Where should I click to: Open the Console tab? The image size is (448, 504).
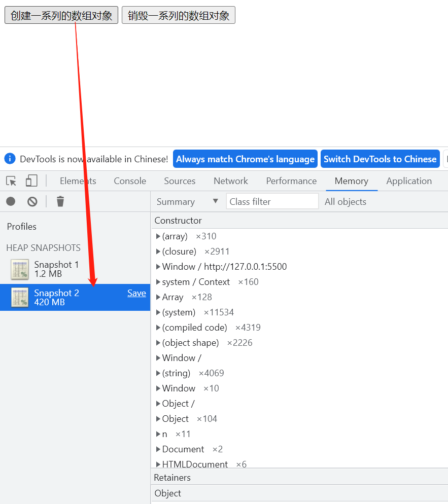coord(130,181)
